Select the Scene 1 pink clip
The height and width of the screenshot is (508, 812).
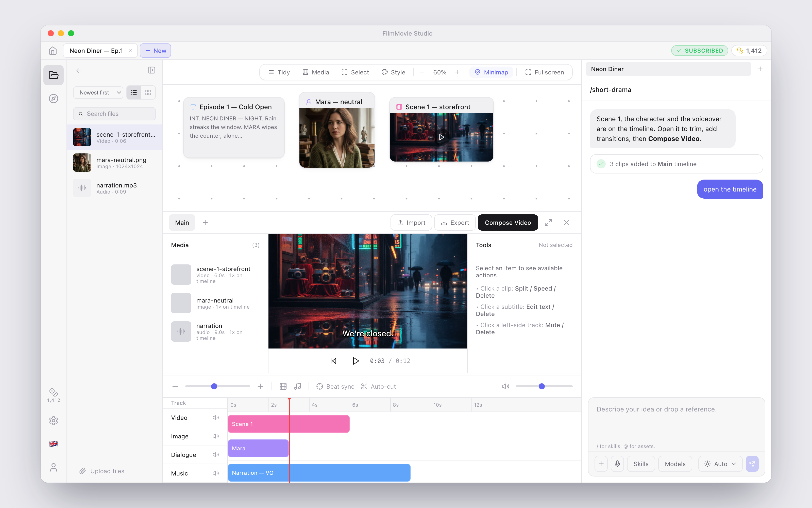[289, 424]
